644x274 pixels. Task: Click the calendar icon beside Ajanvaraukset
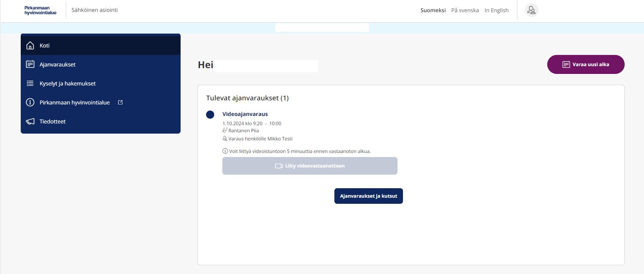[30, 64]
